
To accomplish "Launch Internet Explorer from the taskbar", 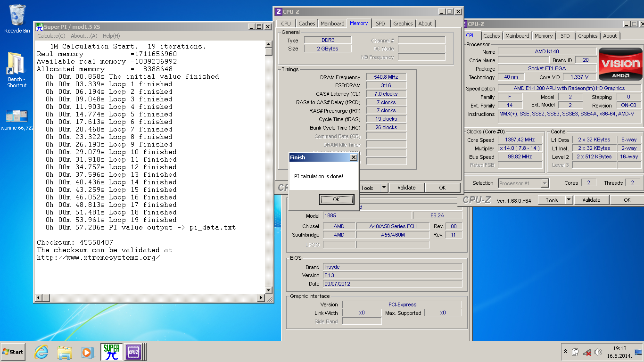I will pos(41,352).
